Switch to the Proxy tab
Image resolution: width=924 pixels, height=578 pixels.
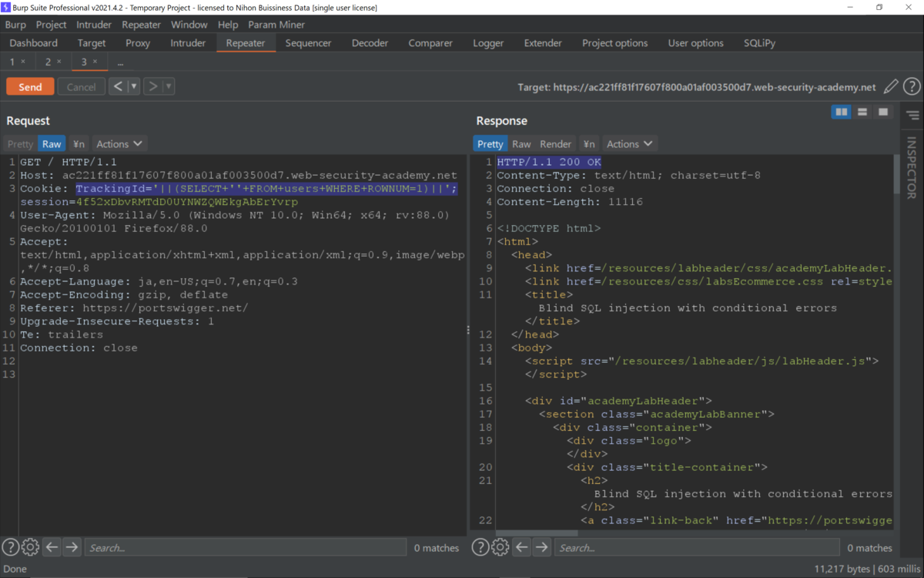138,43
